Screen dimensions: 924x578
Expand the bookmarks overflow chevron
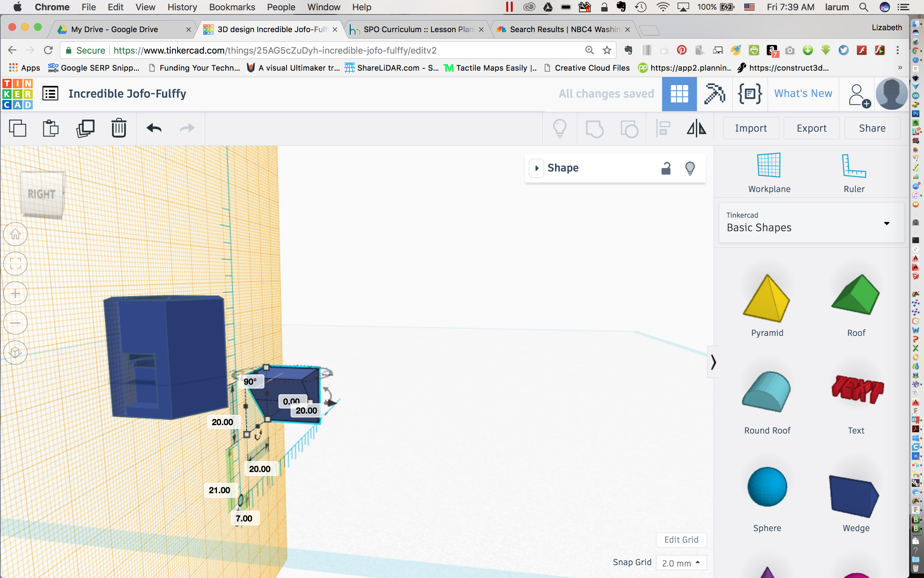click(x=900, y=68)
